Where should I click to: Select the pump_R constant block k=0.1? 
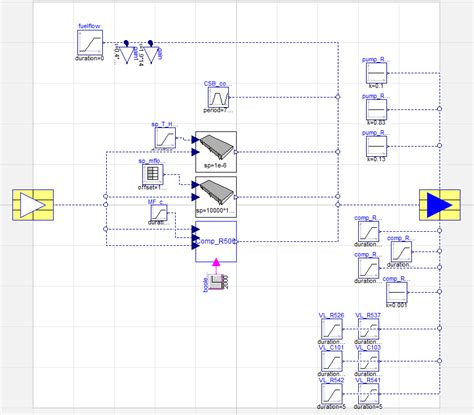(377, 73)
